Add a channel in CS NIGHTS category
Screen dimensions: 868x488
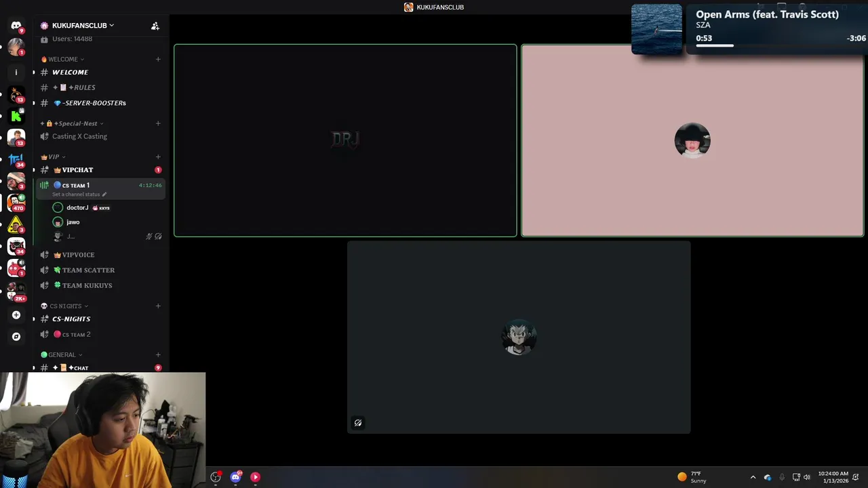(158, 306)
